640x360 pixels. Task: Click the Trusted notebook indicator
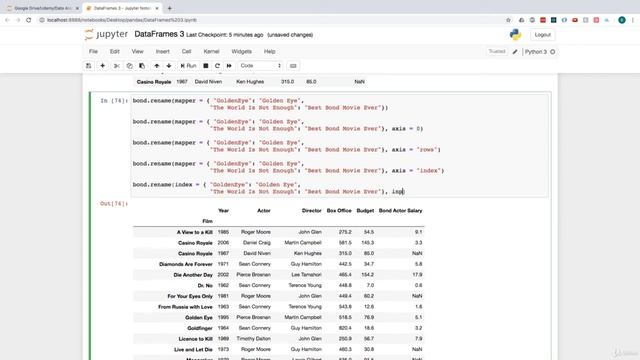click(x=497, y=51)
